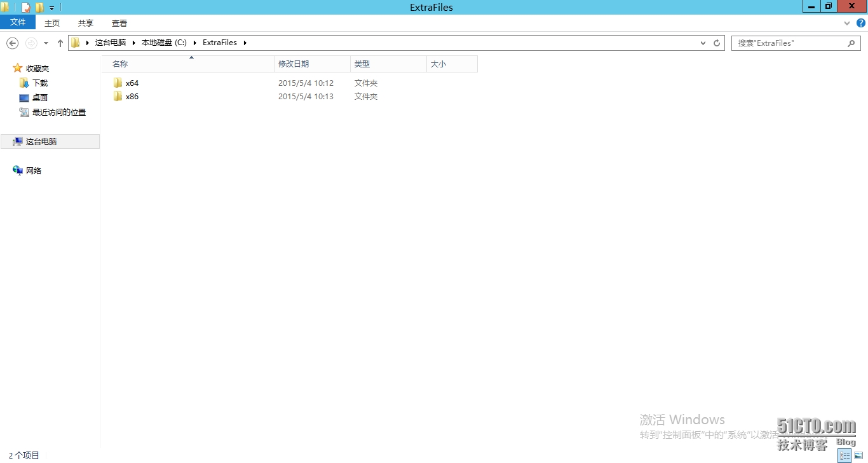This screenshot has width=868, height=463.
Task: Click the 收藏夹 star icon
Action: tap(18, 68)
